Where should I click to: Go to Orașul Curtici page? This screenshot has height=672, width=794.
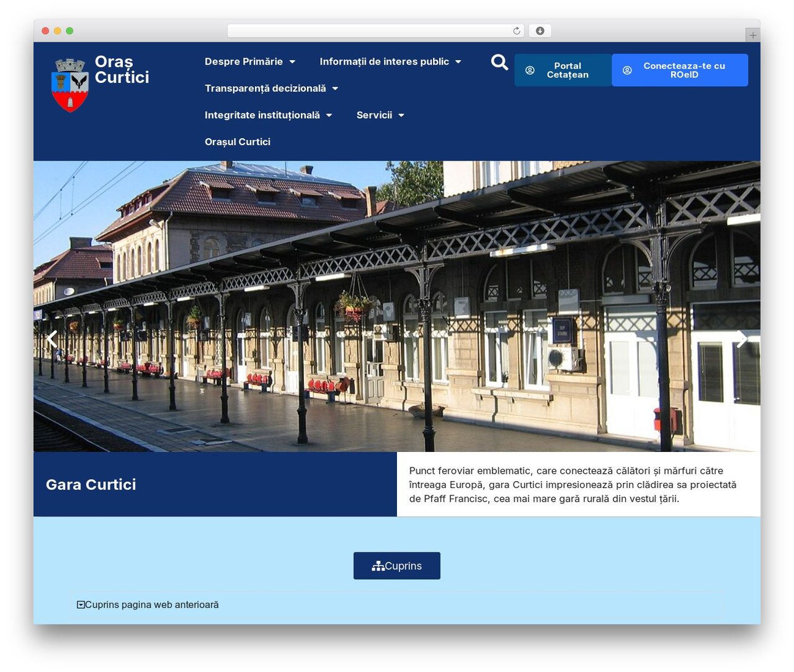click(238, 142)
